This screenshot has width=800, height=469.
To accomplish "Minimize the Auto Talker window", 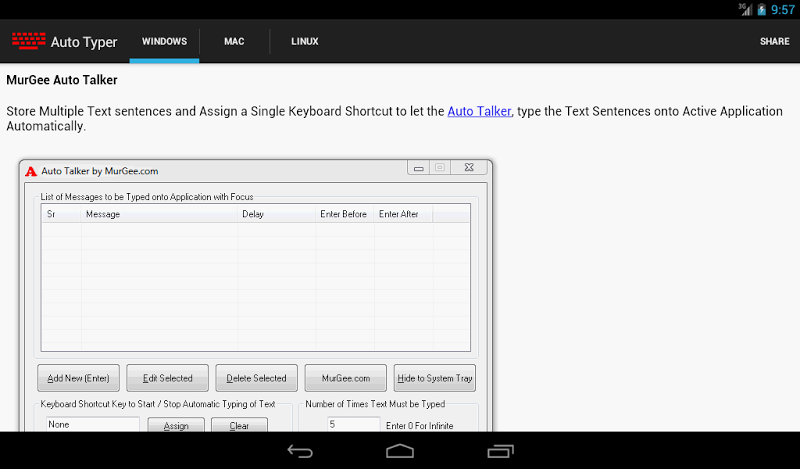I will 418,167.
